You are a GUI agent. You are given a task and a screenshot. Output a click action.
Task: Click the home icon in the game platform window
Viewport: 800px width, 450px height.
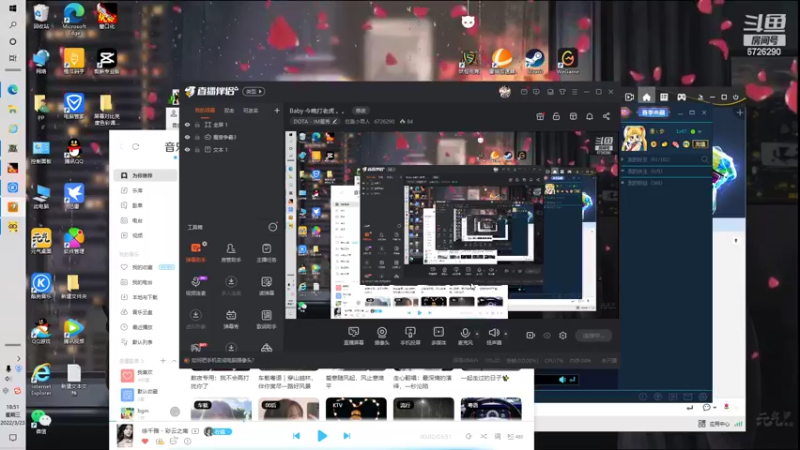click(646, 97)
